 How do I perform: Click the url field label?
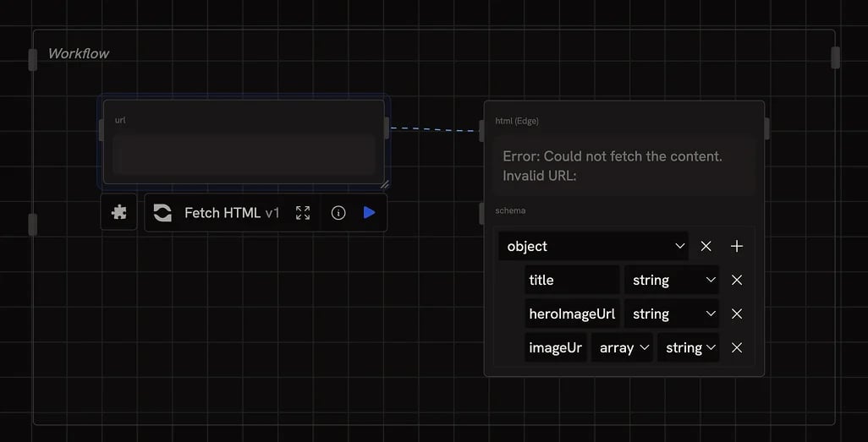tap(119, 120)
